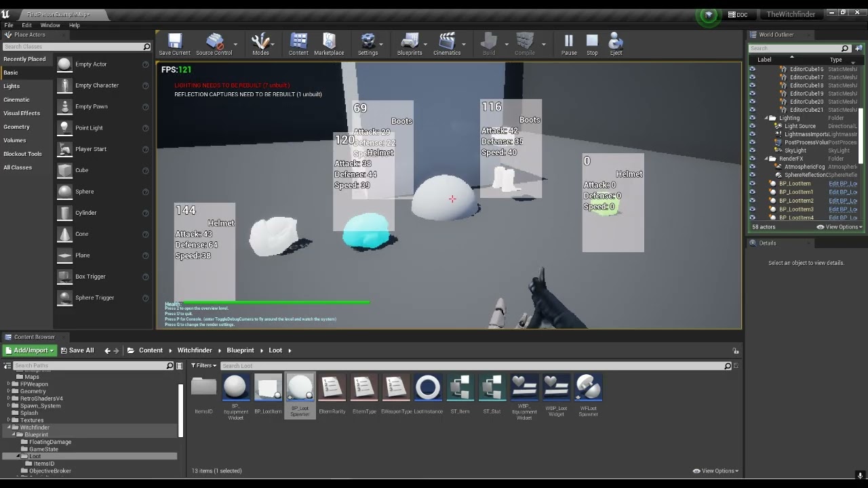Pause the running simulation
This screenshot has height=488, width=868.
pyautogui.click(x=569, y=45)
